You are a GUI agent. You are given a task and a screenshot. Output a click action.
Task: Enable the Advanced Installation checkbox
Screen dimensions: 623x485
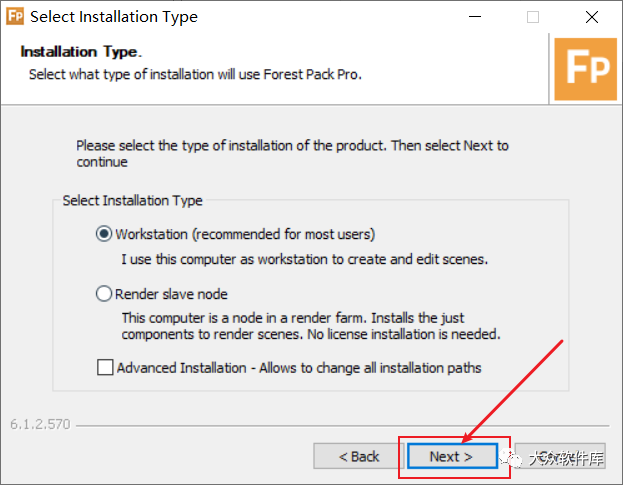pyautogui.click(x=105, y=367)
